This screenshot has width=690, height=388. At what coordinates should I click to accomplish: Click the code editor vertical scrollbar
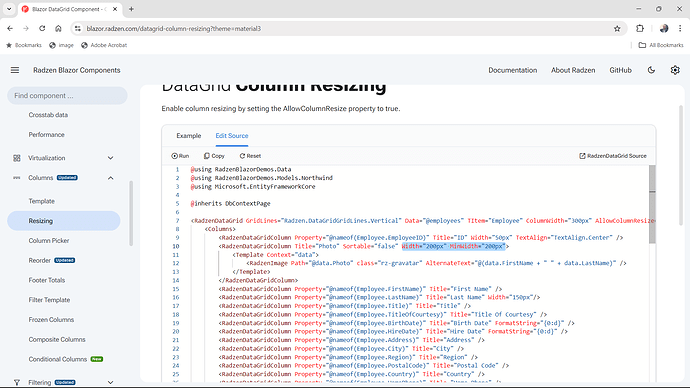pos(652,273)
